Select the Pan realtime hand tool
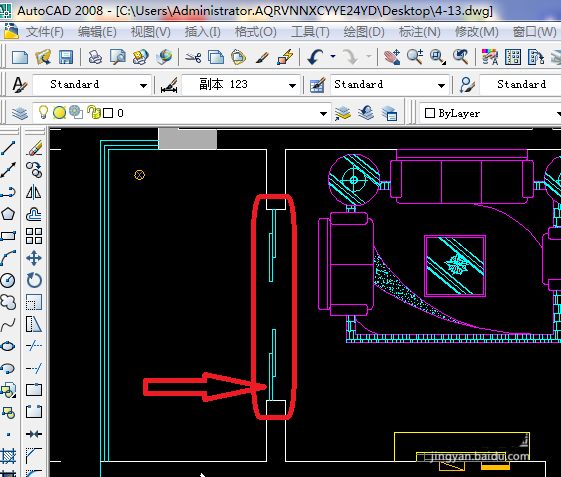The height and width of the screenshot is (477, 561). [x=392, y=57]
